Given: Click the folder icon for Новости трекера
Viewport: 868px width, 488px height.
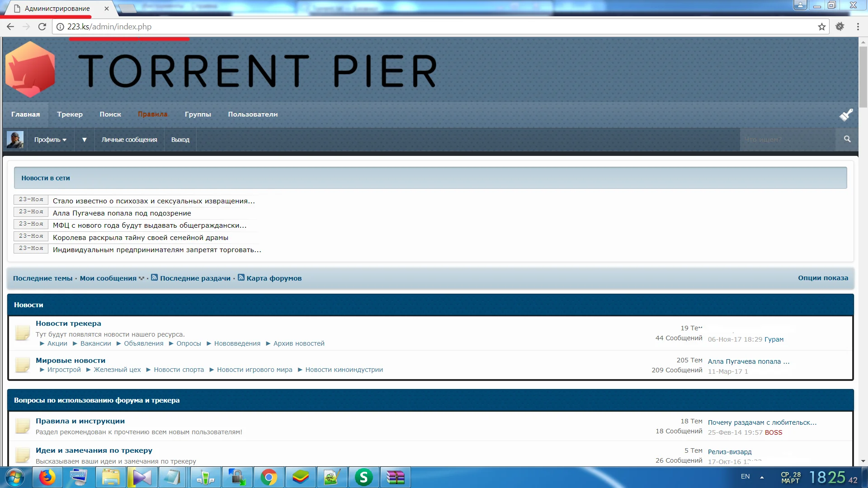Looking at the screenshot, I should 22,333.
